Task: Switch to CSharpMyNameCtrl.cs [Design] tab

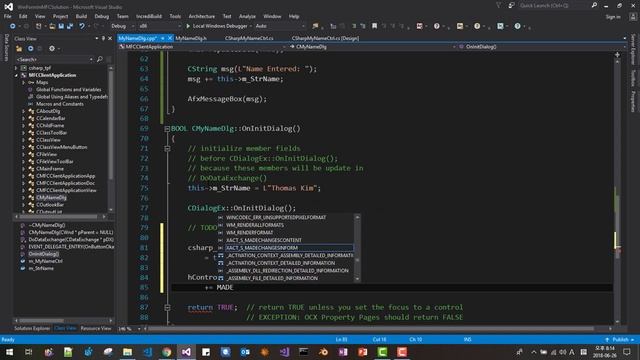Action: point(325,38)
